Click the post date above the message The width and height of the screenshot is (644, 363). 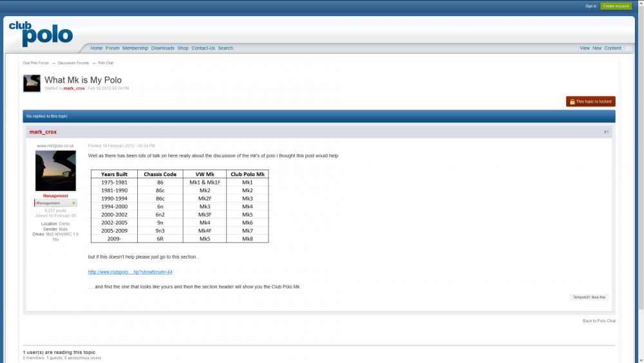click(x=122, y=146)
